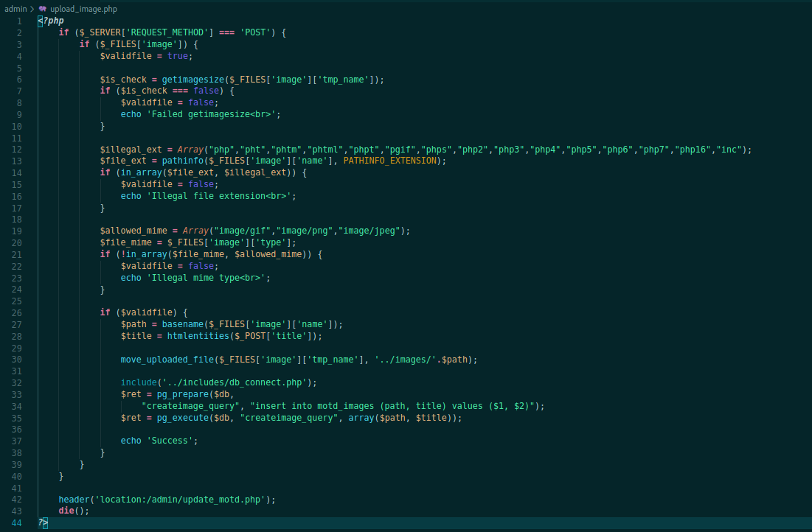Click in_array call on line 14
The image size is (812, 532).
point(142,172)
